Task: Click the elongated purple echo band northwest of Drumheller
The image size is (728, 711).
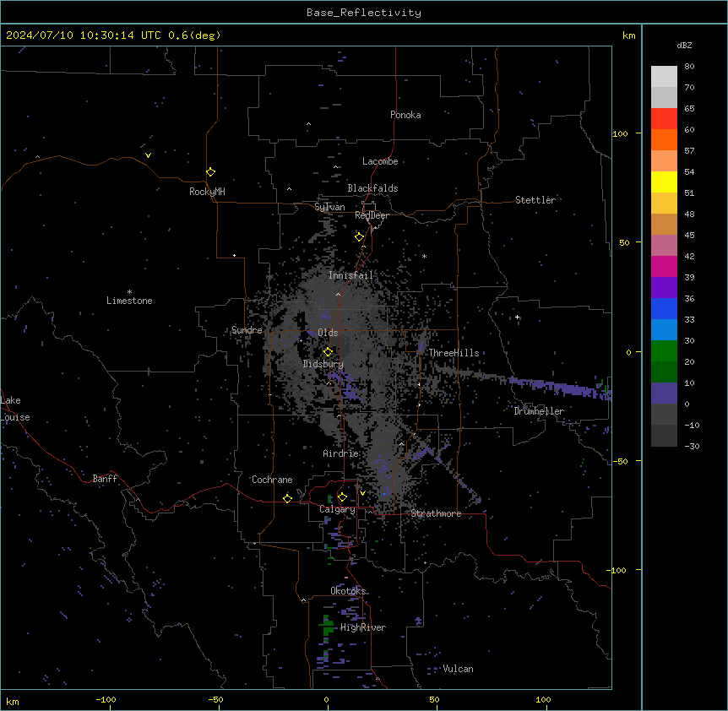Action: (559, 387)
